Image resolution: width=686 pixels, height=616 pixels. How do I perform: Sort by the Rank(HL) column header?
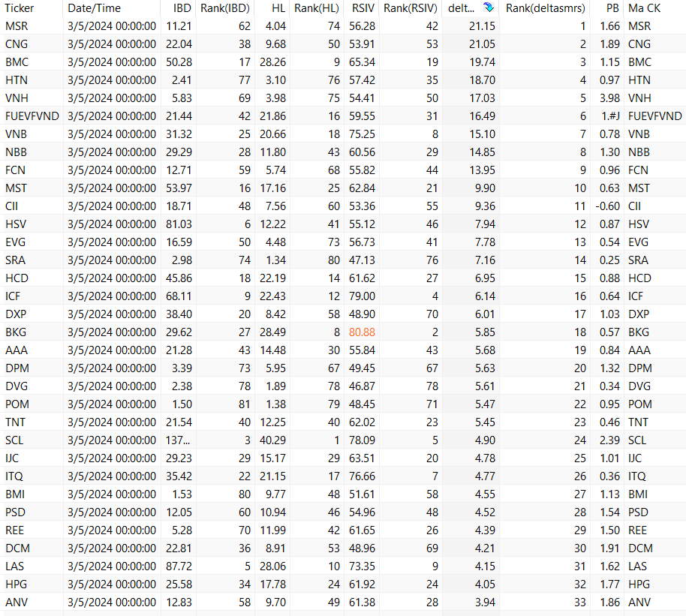point(317,8)
